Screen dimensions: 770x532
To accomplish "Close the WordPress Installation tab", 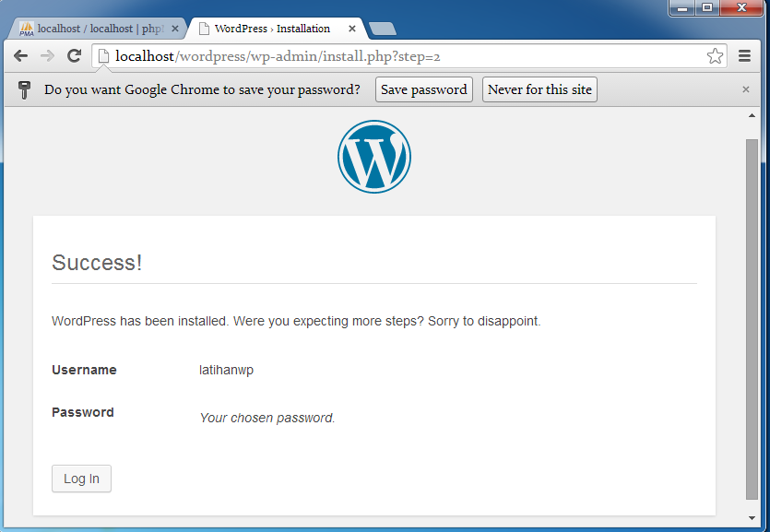I will [x=352, y=29].
